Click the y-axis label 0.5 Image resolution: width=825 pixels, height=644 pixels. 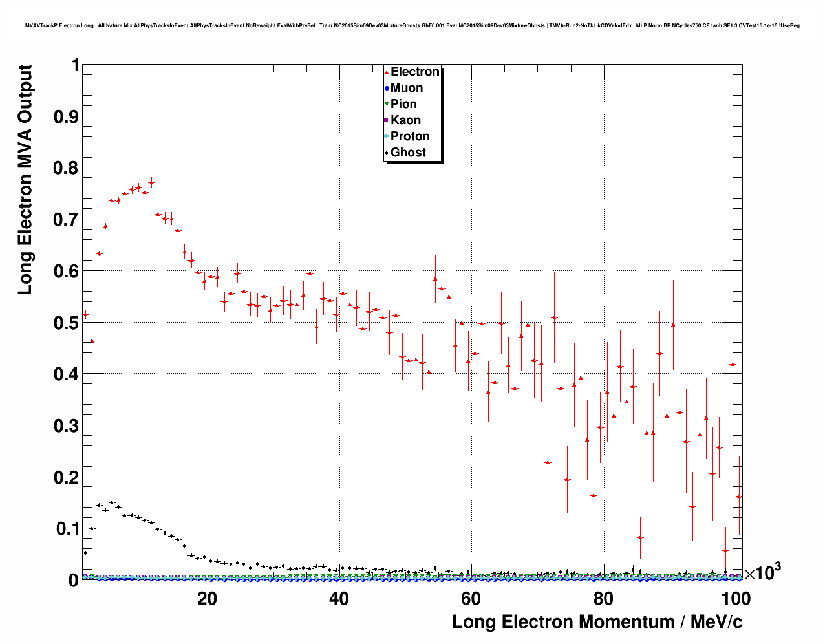(67, 323)
